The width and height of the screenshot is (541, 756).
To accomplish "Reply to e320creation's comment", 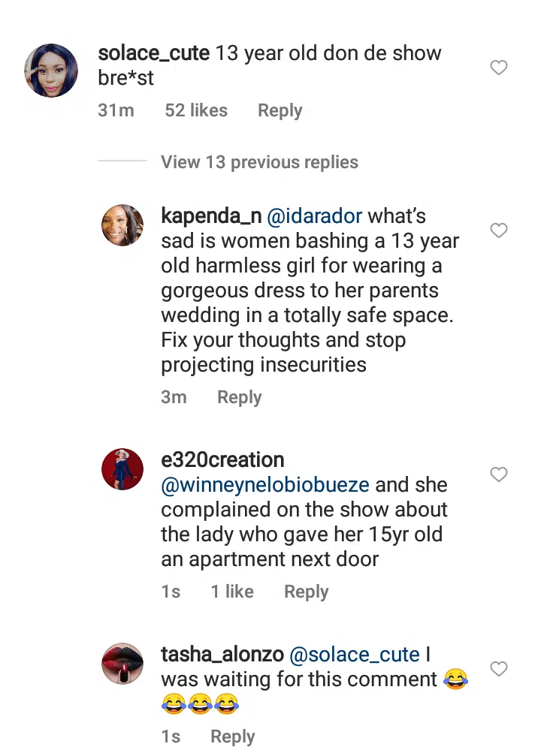I will pos(306,592).
